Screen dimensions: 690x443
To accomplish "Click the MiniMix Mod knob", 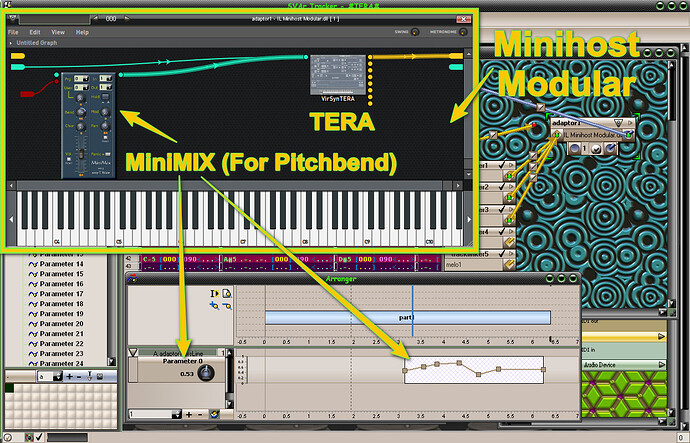I will click(x=105, y=113).
